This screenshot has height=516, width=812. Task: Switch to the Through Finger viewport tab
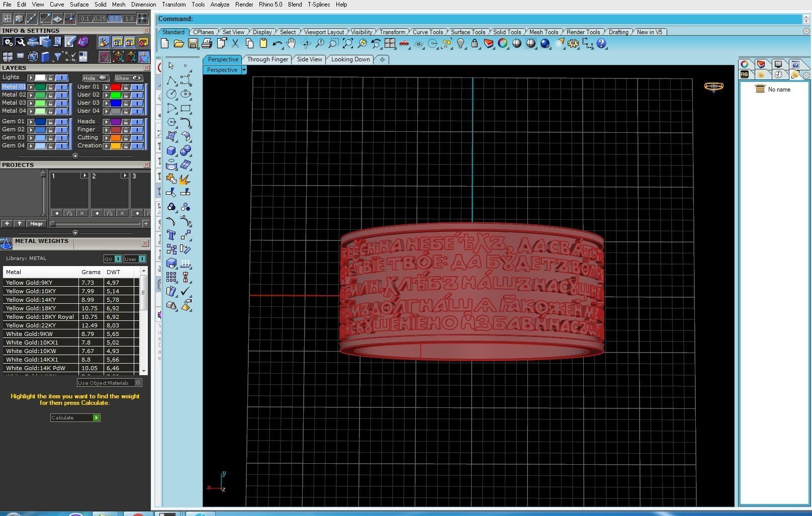pos(267,59)
